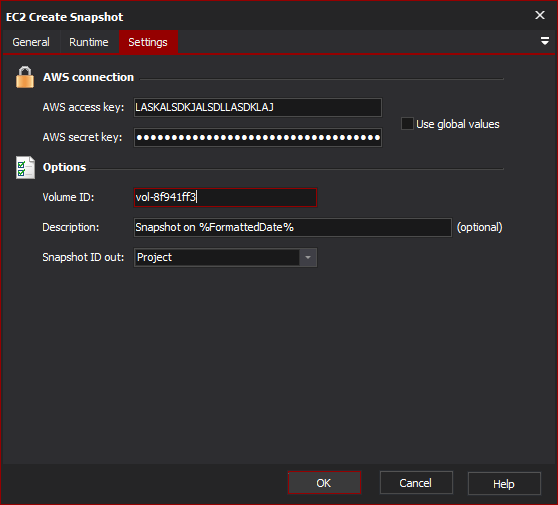Click the padlock AWS connection icon

point(25,77)
